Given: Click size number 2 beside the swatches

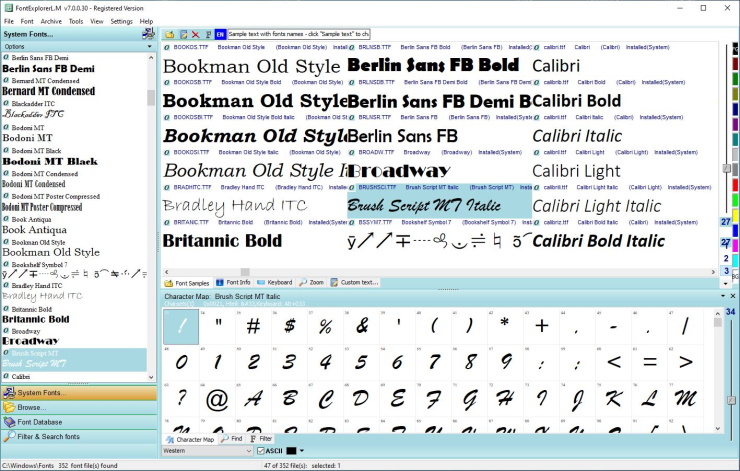Looking at the screenshot, I should click(726, 258).
